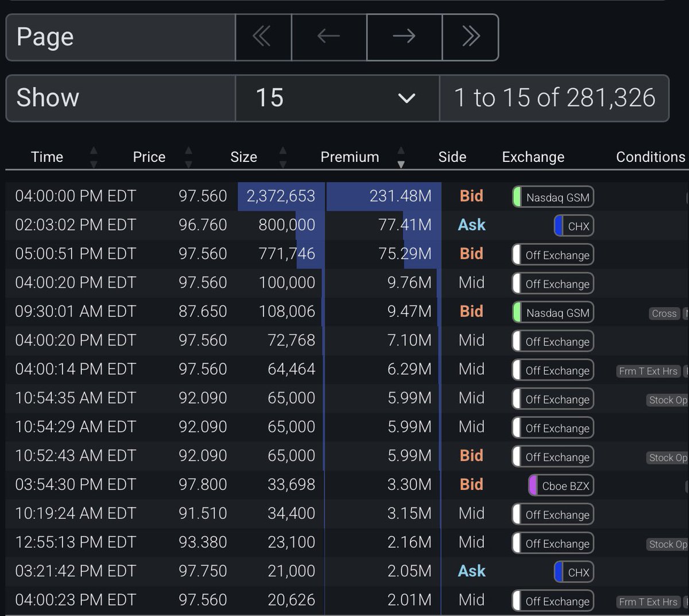This screenshot has height=616, width=689.
Task: Select Off Exchange tag in 75.29M row
Action: pos(553,255)
